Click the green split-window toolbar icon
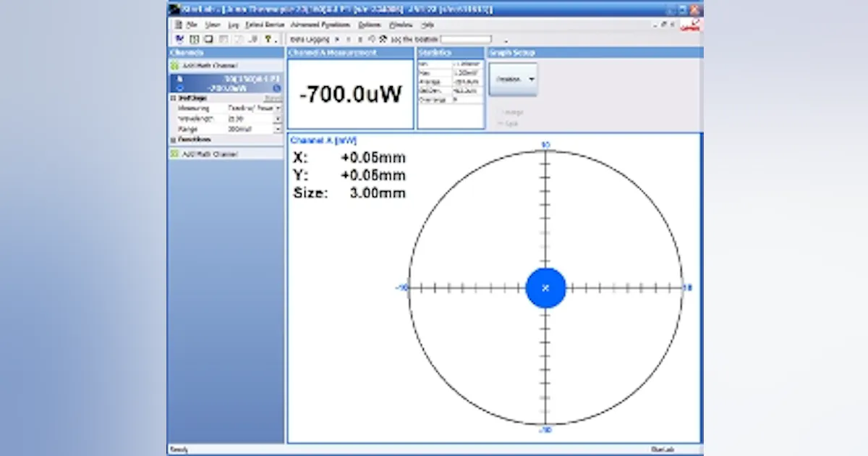 [x=194, y=39]
